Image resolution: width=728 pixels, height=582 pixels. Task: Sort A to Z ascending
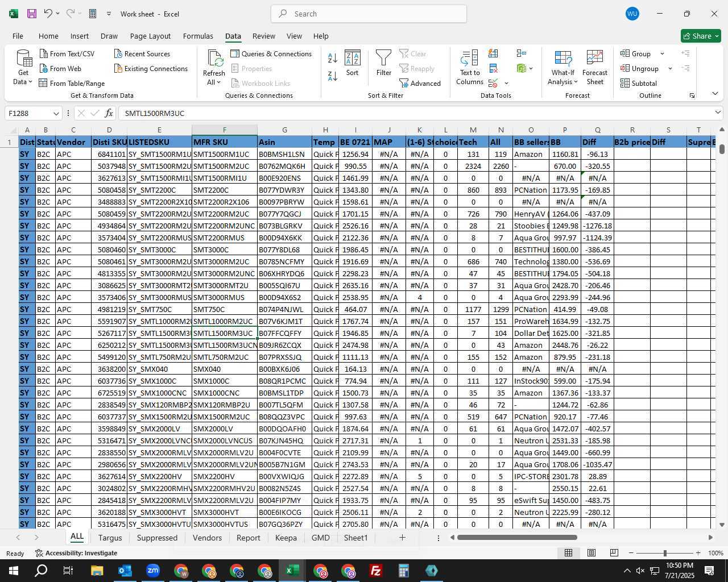333,58
